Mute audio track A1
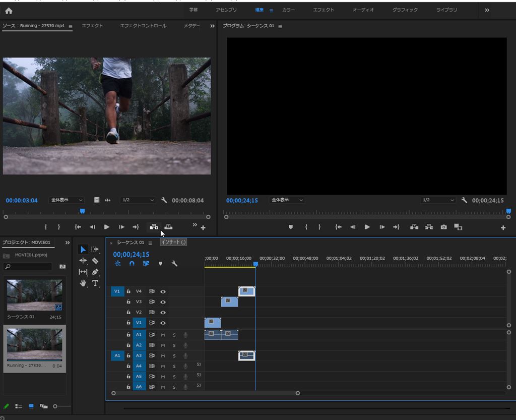The image size is (516, 420). 163,335
